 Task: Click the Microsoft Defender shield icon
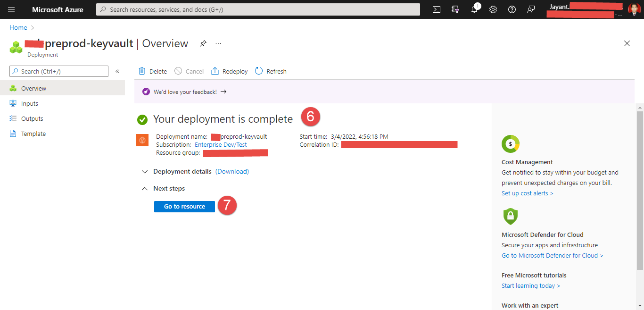pos(511,216)
